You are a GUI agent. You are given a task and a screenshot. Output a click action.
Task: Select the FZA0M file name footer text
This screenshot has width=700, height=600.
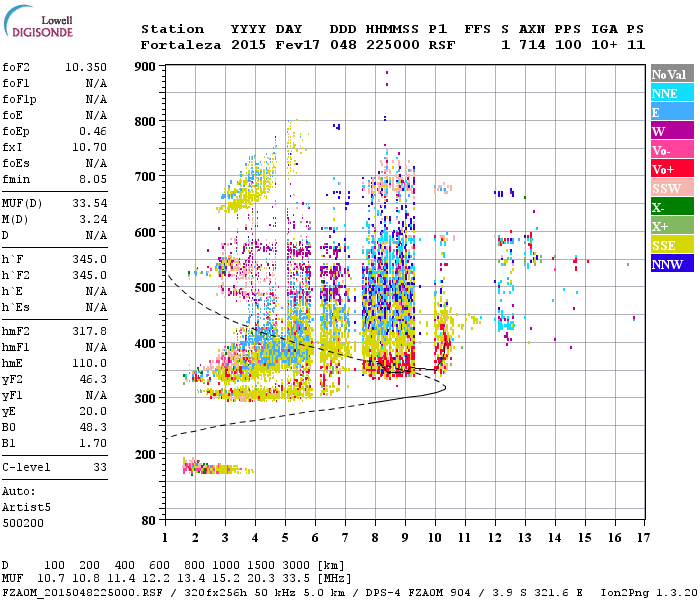tap(68, 591)
